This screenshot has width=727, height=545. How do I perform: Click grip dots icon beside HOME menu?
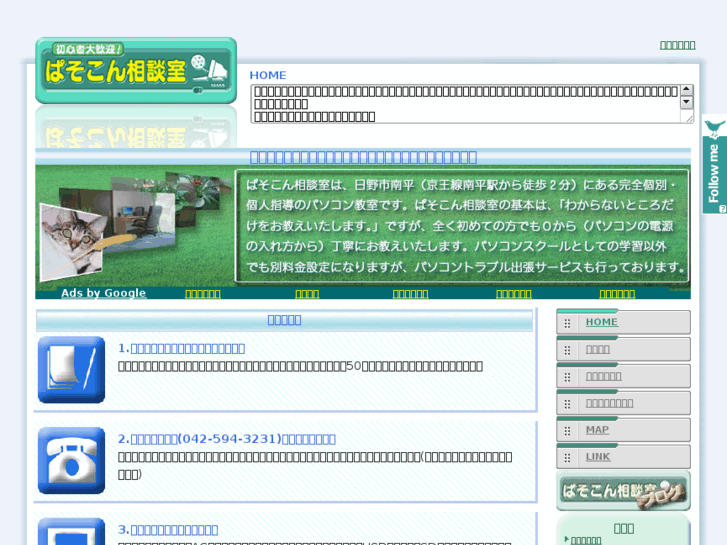[567, 323]
